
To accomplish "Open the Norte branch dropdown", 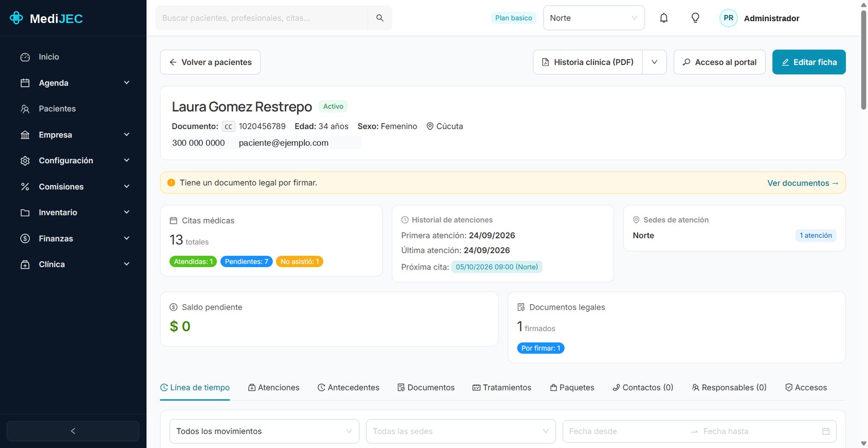I will click(593, 18).
